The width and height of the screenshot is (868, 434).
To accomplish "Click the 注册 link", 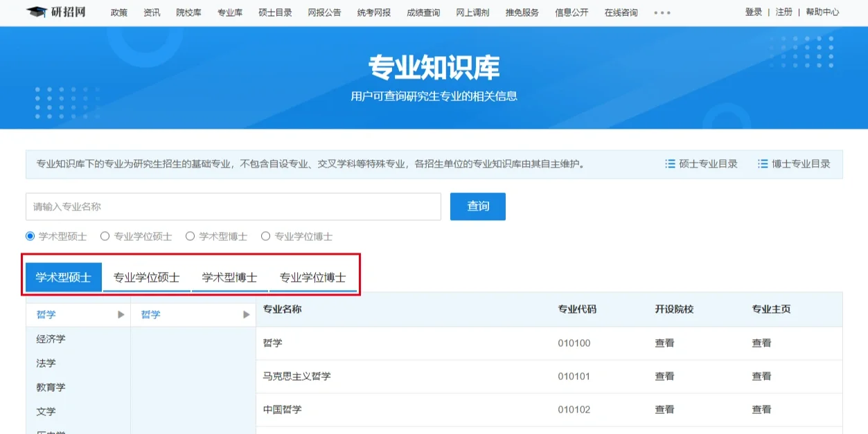I will pyautogui.click(x=783, y=12).
